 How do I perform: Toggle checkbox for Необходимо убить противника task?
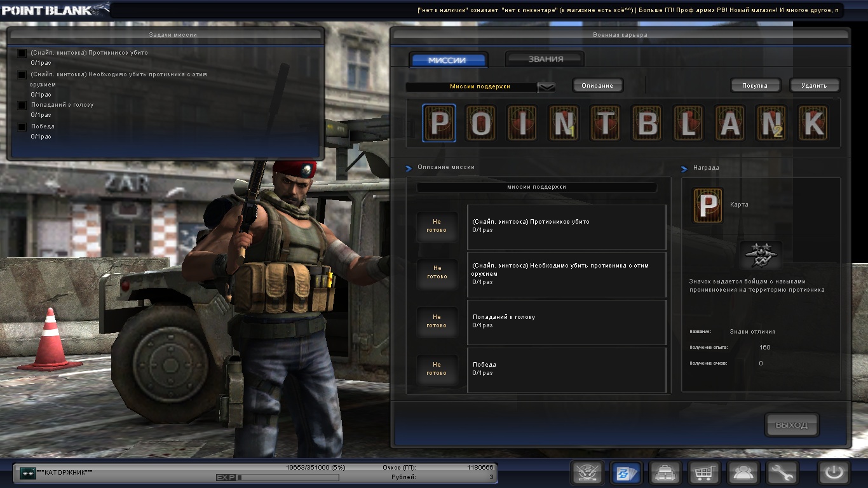coord(22,74)
